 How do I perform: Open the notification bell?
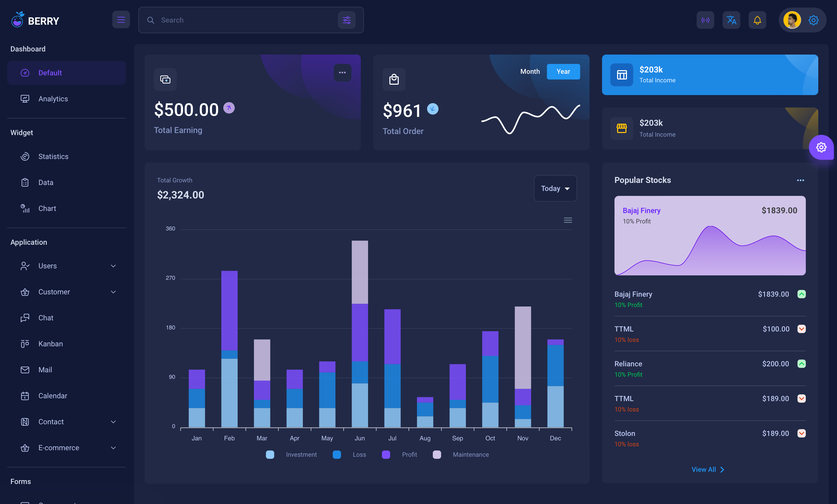point(757,20)
